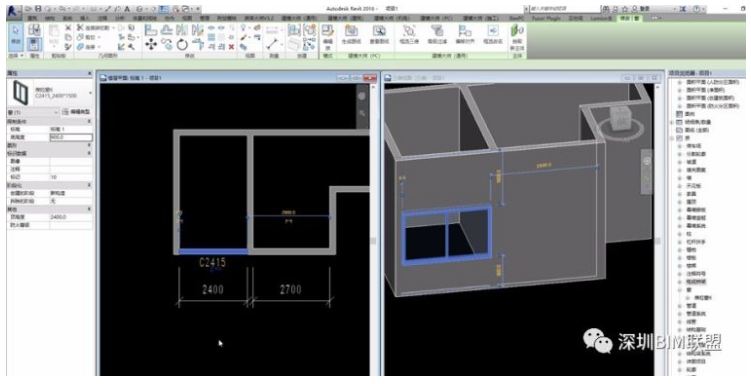Close the Properties palette
This screenshot has height=384, width=751.
pyautogui.click(x=90, y=73)
